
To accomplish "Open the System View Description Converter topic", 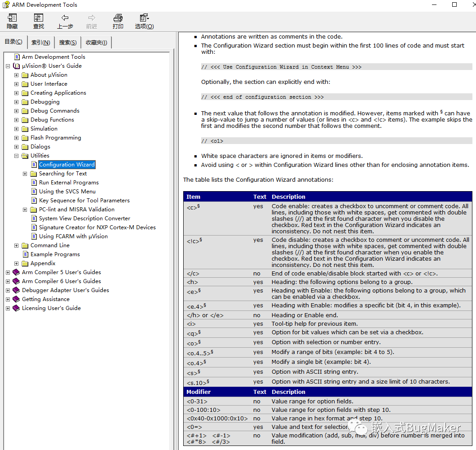I will (x=84, y=218).
